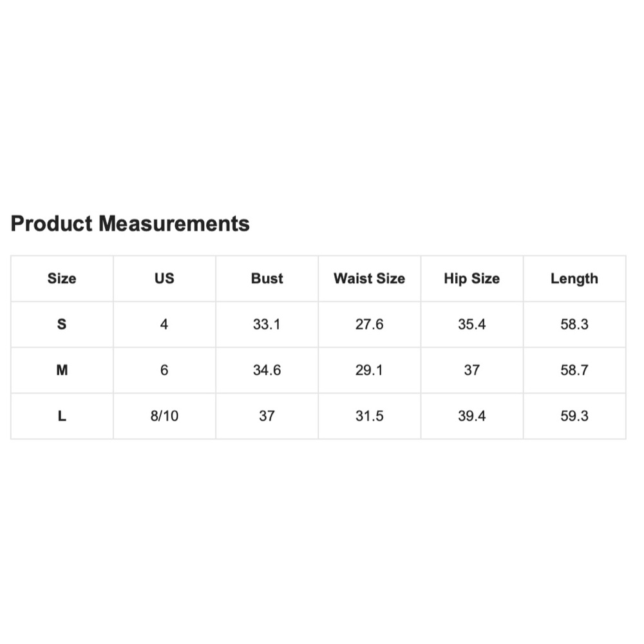The width and height of the screenshot is (644, 644).
Task: Click the 58.3 length value cell
Action: [x=574, y=325]
